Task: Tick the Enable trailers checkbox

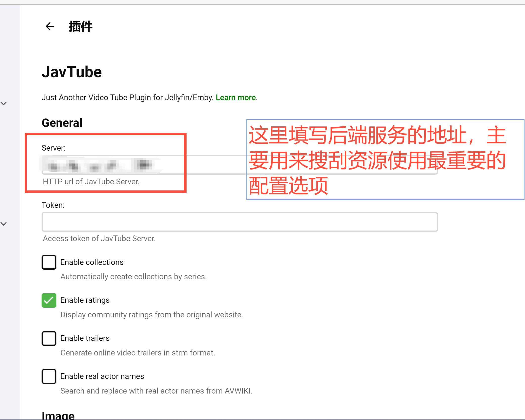Action: (x=49, y=338)
